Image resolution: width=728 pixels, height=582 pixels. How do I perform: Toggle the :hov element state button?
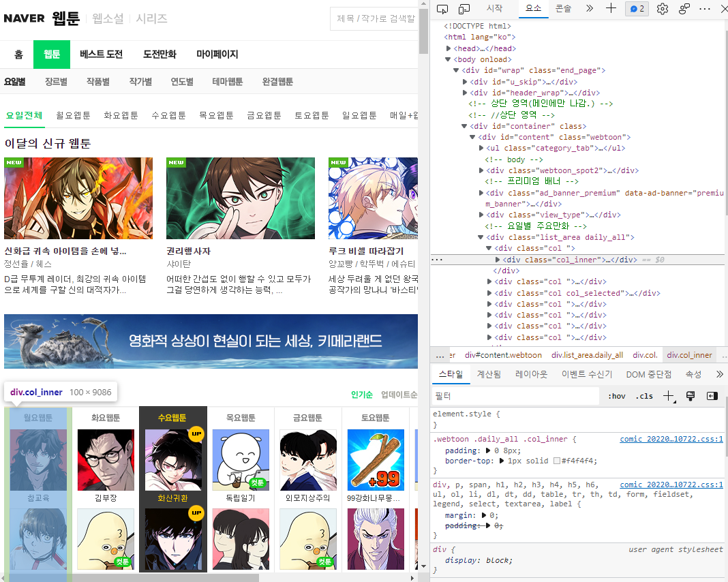[x=617, y=396]
